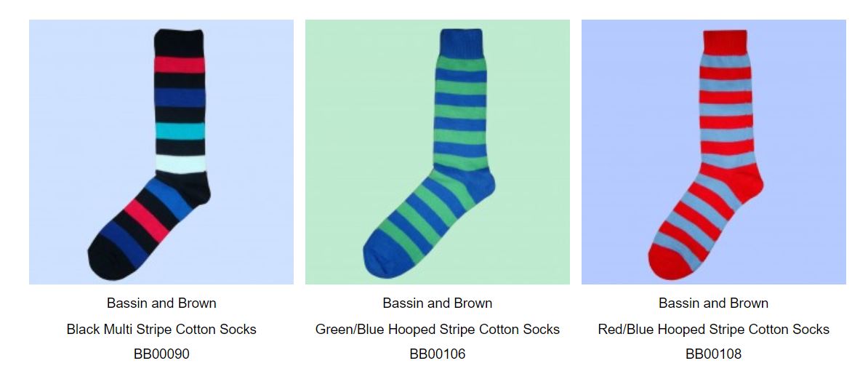The image size is (868, 366).
Task: Click the Black Multi Stripe Cotton Socks title
Action: pos(161,330)
